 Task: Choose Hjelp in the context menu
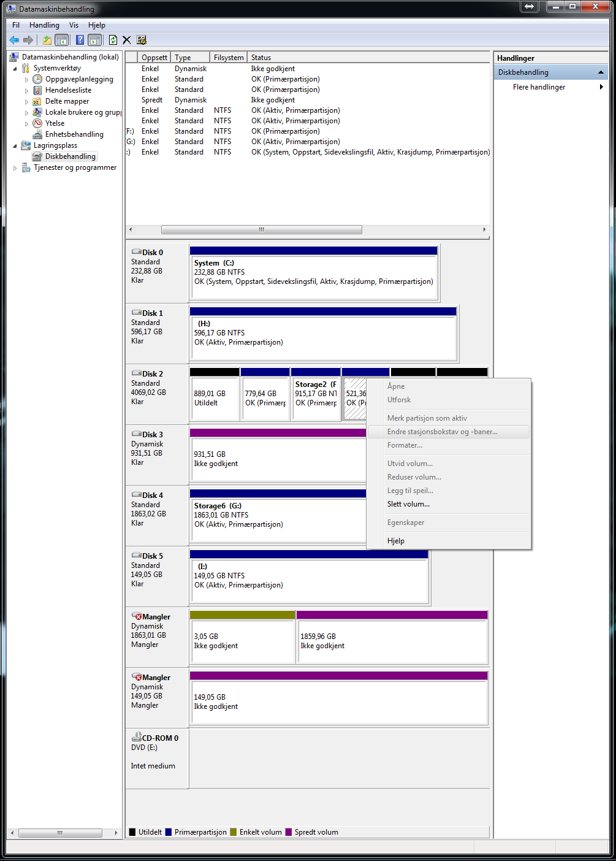click(448, 541)
